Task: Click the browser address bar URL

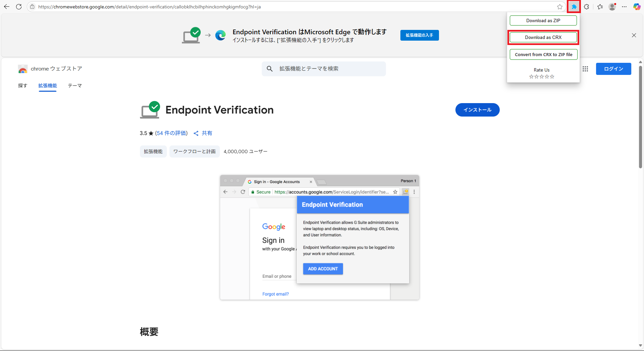Action: (x=149, y=7)
